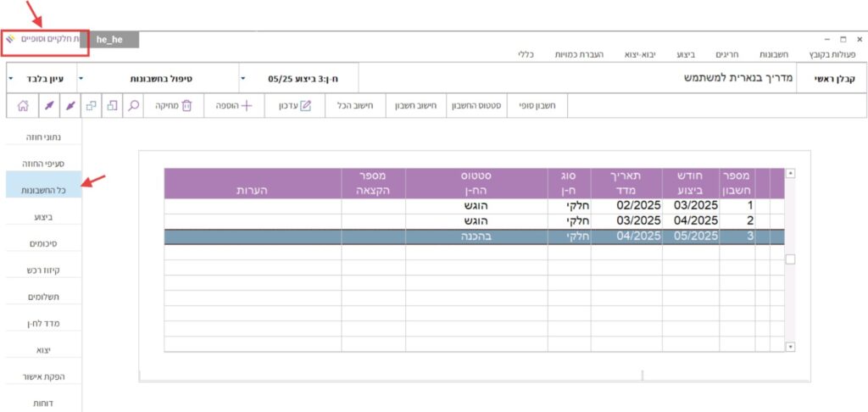Click the Home icon in the toolbar
Screen dimensions: 868x412
(x=23, y=106)
